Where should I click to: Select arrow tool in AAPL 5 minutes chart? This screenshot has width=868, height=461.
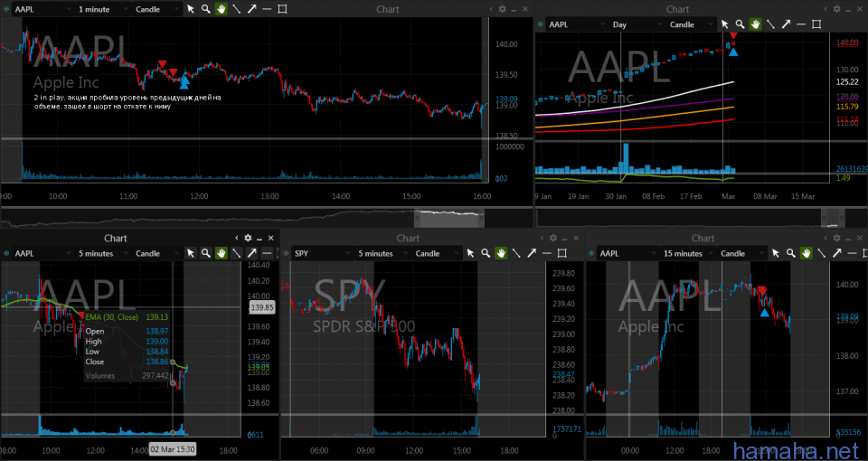click(252, 253)
